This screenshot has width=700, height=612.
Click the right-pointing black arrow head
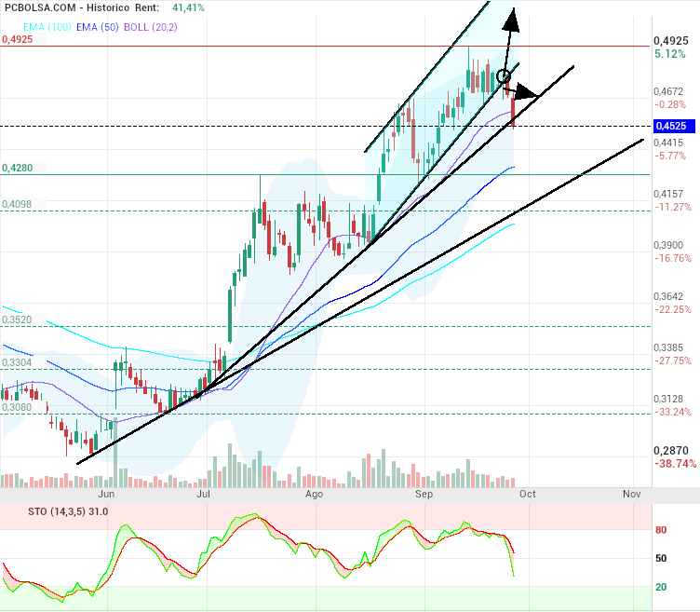click(x=527, y=91)
